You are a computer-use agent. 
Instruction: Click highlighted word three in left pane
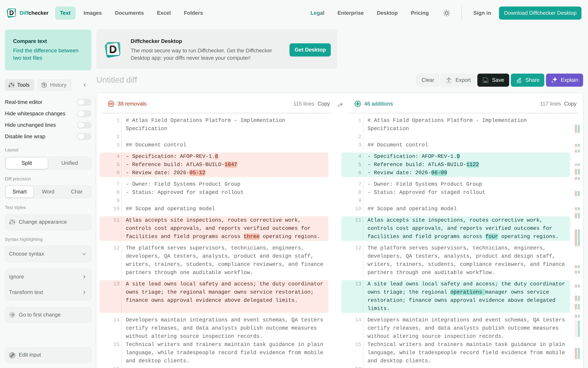tap(252, 237)
